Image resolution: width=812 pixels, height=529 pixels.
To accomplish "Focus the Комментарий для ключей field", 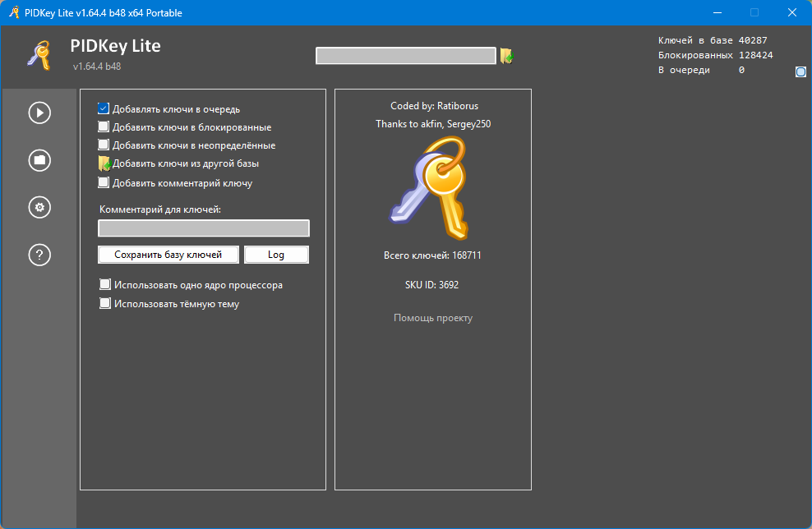I will [x=204, y=228].
